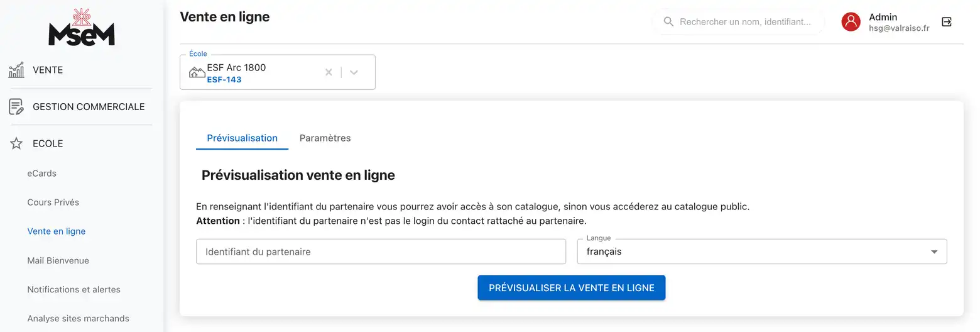Select the Prévisualisation tab

(242, 138)
